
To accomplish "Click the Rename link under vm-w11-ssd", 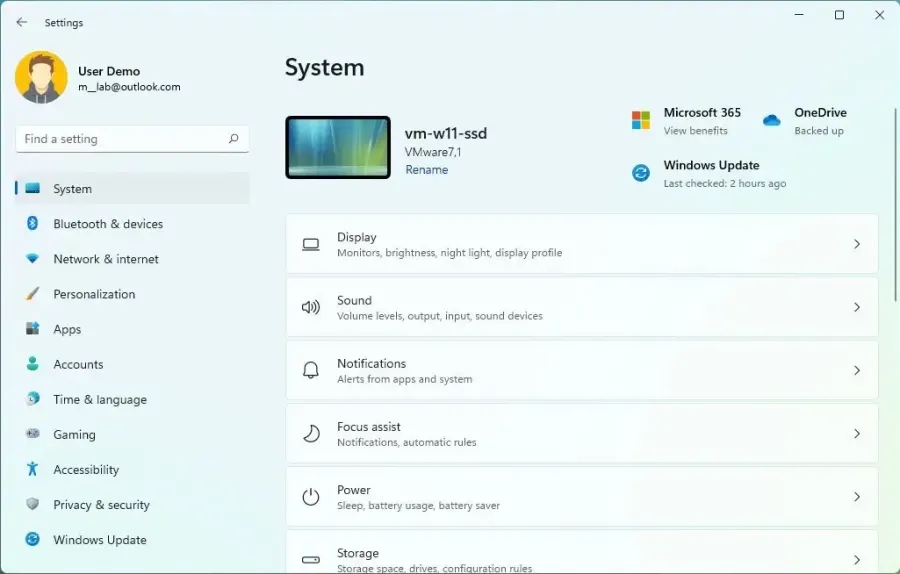I will [x=426, y=170].
